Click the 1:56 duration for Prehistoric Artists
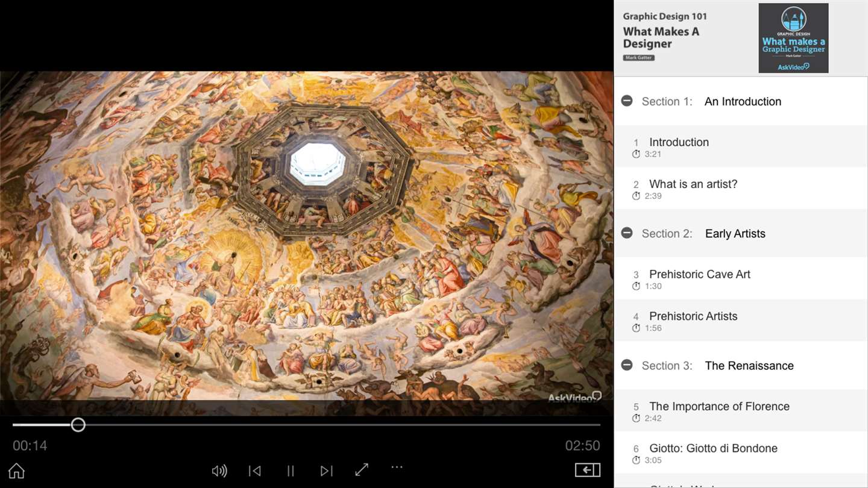This screenshot has width=868, height=488. [x=653, y=328]
